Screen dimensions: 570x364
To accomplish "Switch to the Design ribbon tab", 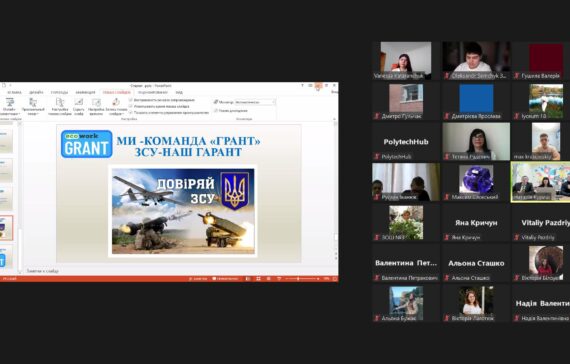I will [36, 92].
